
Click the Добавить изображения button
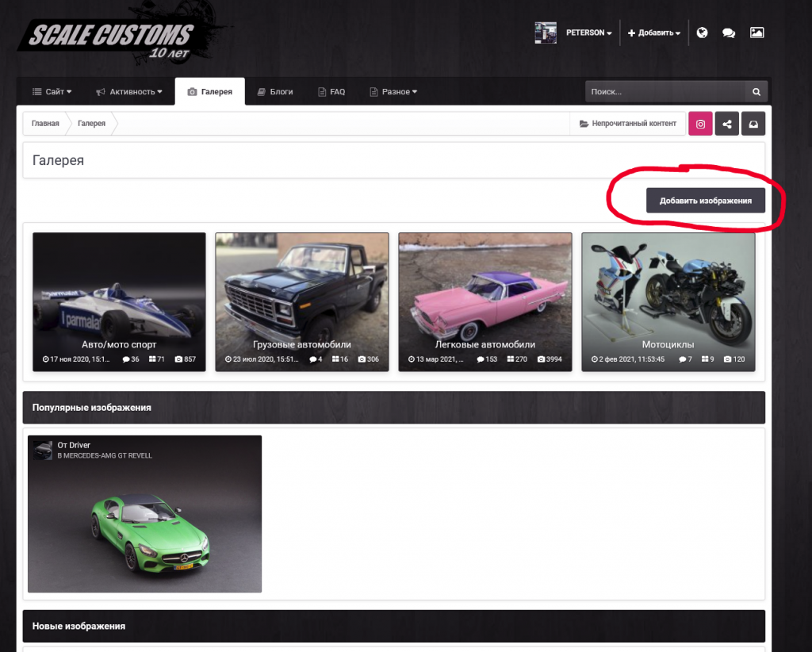coord(705,201)
